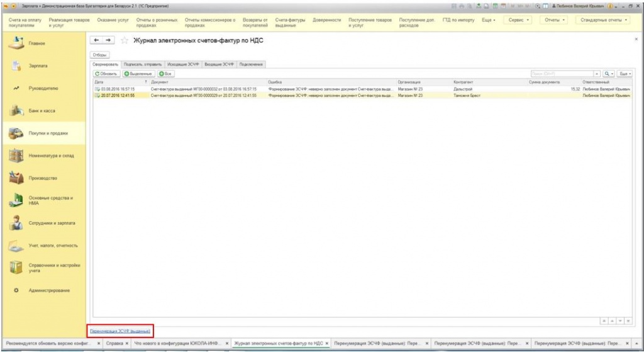Switch to the Исходящие ЭСЧФ tab
This screenshot has width=644, height=352.
click(x=183, y=64)
